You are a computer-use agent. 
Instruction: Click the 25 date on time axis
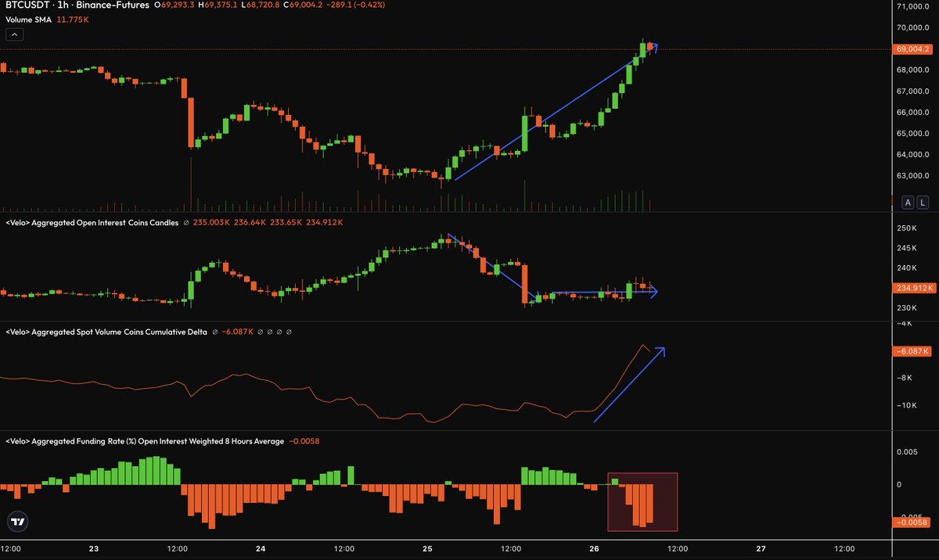point(427,549)
